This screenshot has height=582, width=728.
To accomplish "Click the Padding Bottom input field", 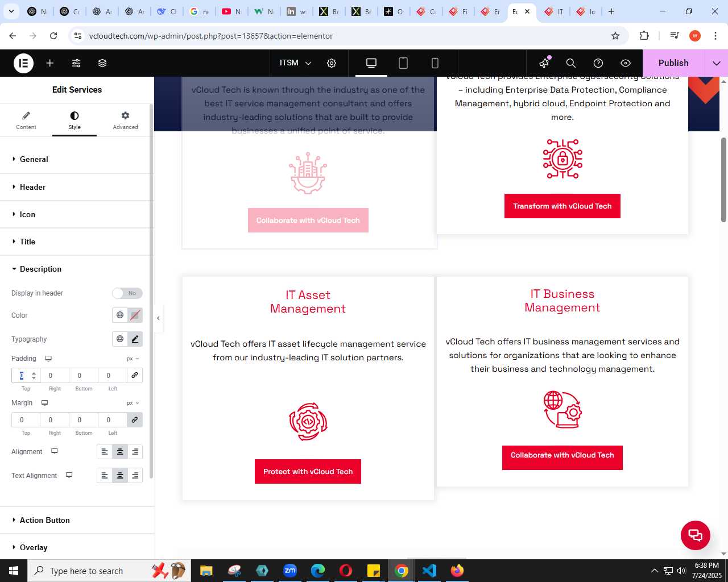I will (84, 375).
